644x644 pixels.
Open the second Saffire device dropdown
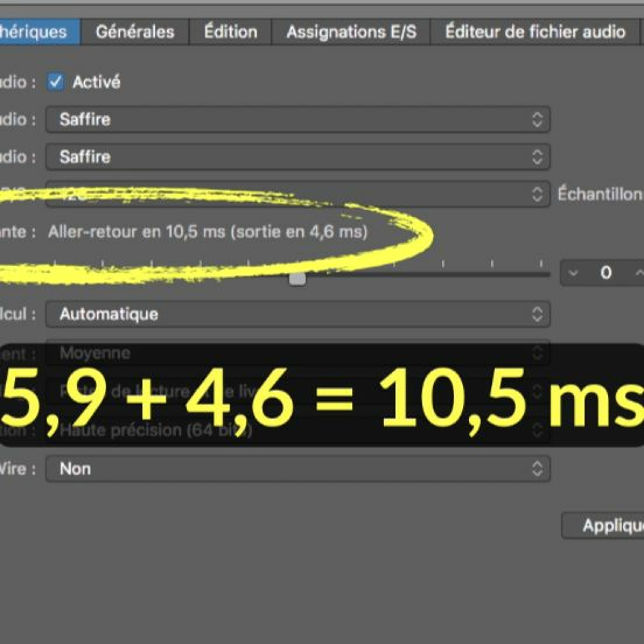coord(298,157)
